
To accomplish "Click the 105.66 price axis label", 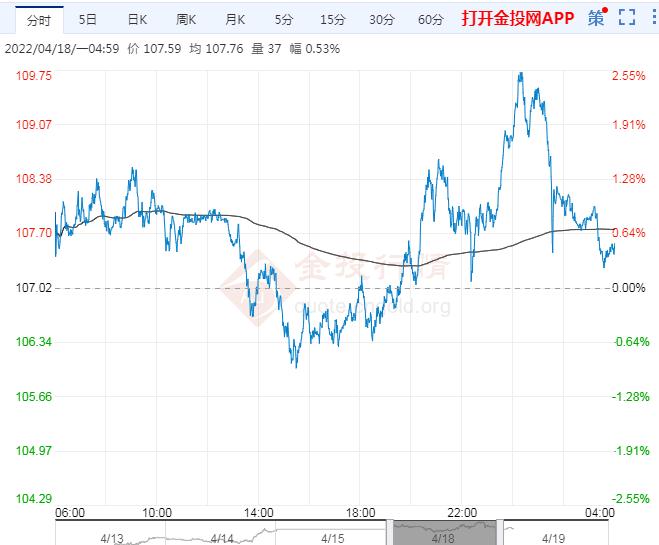I will click(34, 397).
